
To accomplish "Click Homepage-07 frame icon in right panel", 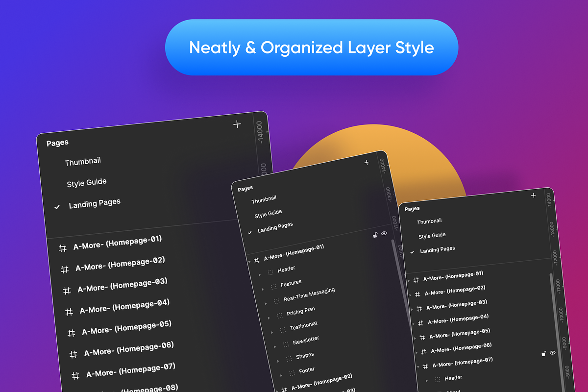I will coord(425,366).
